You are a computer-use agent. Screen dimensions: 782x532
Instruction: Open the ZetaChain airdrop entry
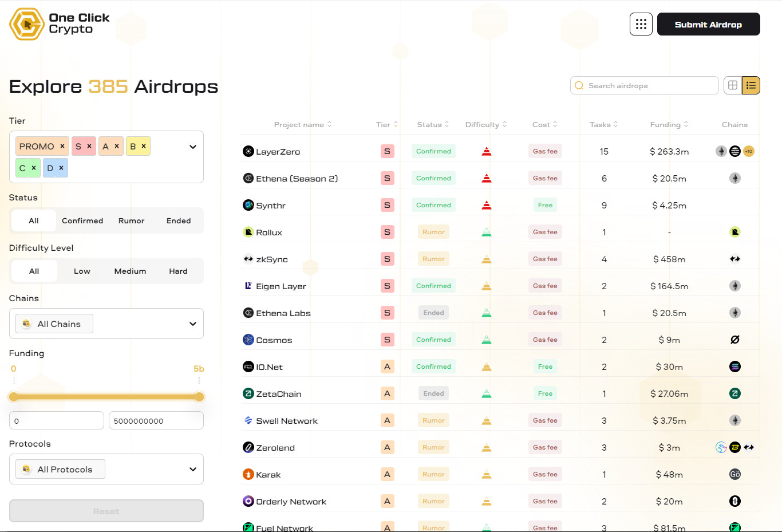tap(279, 394)
